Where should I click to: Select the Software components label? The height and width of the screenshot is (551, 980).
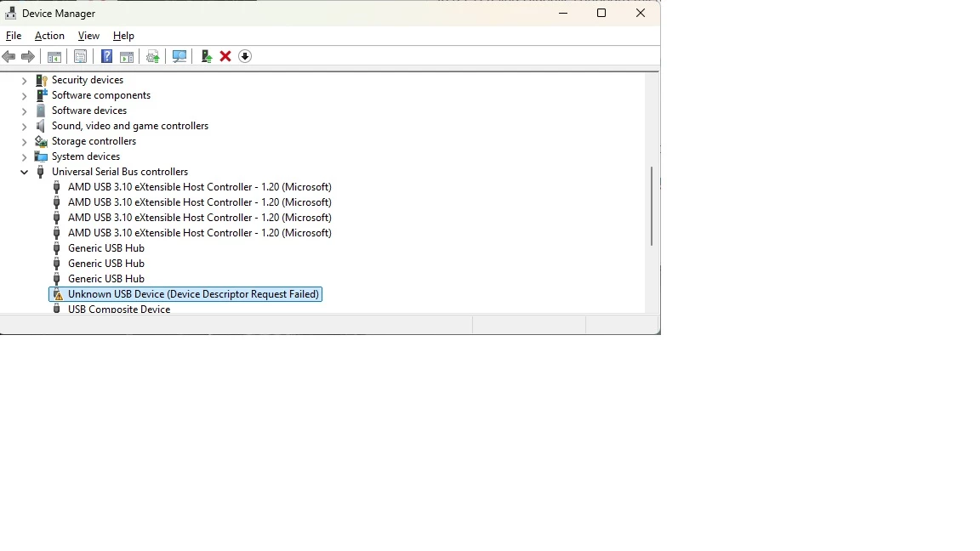(x=101, y=95)
